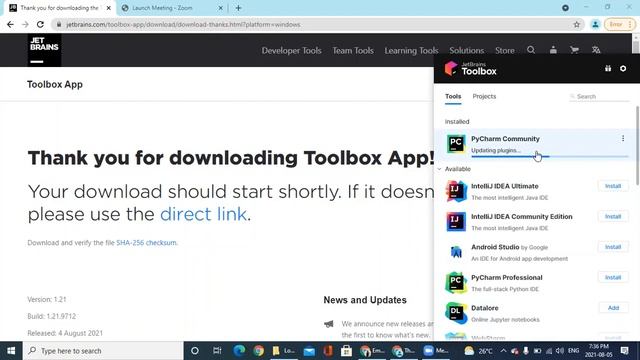Click the "Version: 1.21" text

[x=47, y=299]
